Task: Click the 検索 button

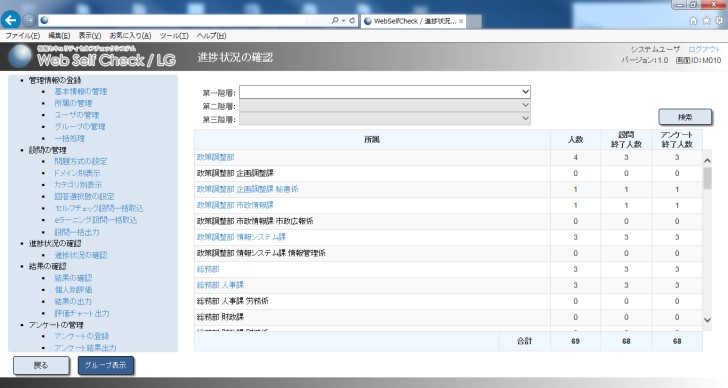Action: click(685, 117)
